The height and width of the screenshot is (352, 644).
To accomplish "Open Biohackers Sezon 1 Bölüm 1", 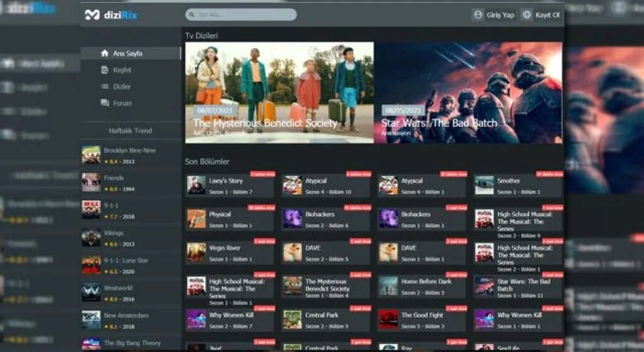I will pyautogui.click(x=422, y=219).
